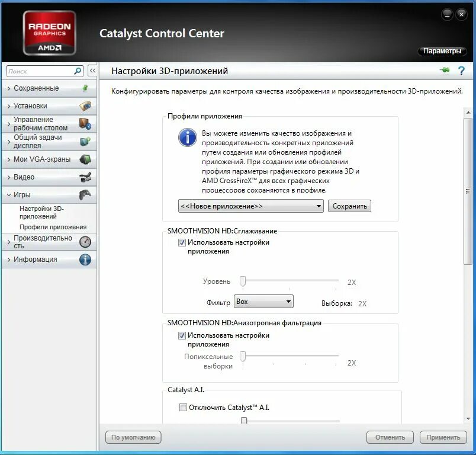The image size is (476, 455).
Task: Expand the Установки section
Action: [49, 105]
